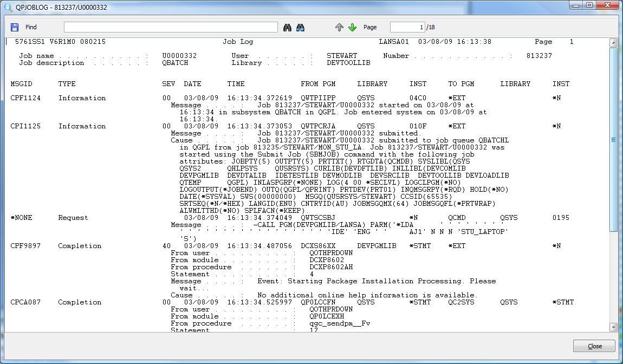623x364 pixels.
Task: Minimize the QPJOBLOG window
Action: click(576, 5)
